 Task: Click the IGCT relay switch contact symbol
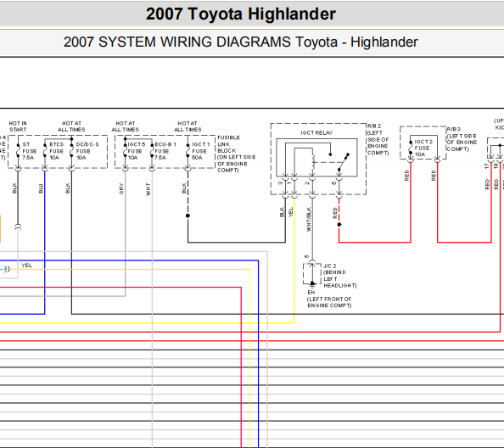(x=343, y=162)
